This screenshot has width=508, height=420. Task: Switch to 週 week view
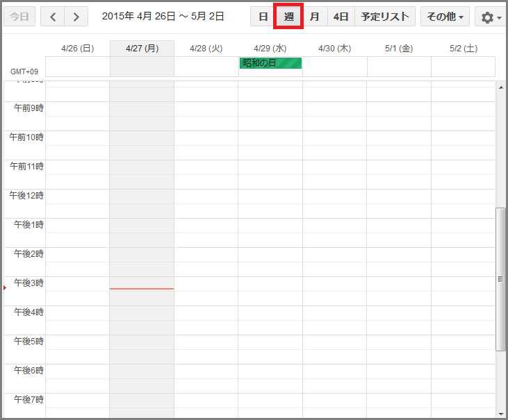288,17
